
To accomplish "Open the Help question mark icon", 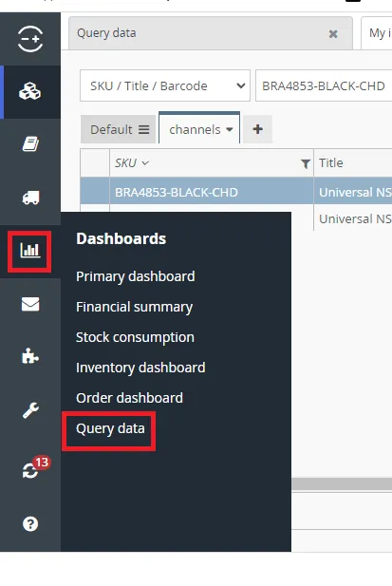I will [30, 523].
